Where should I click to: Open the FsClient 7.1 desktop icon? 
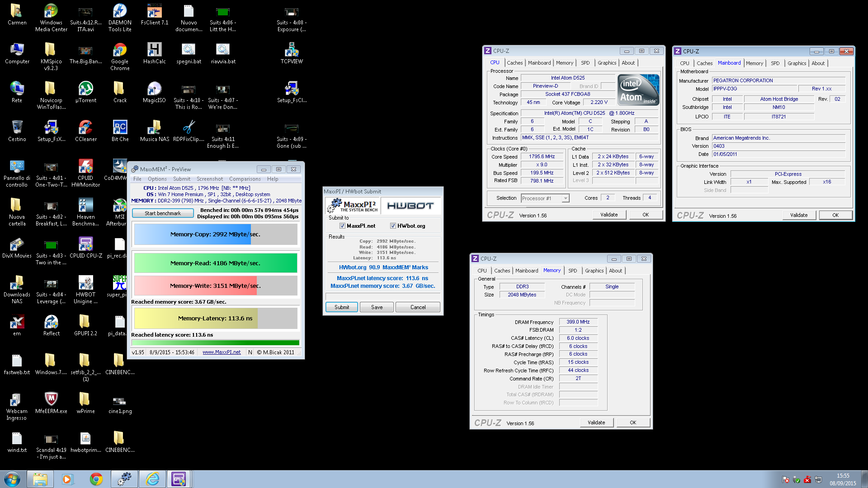click(154, 14)
